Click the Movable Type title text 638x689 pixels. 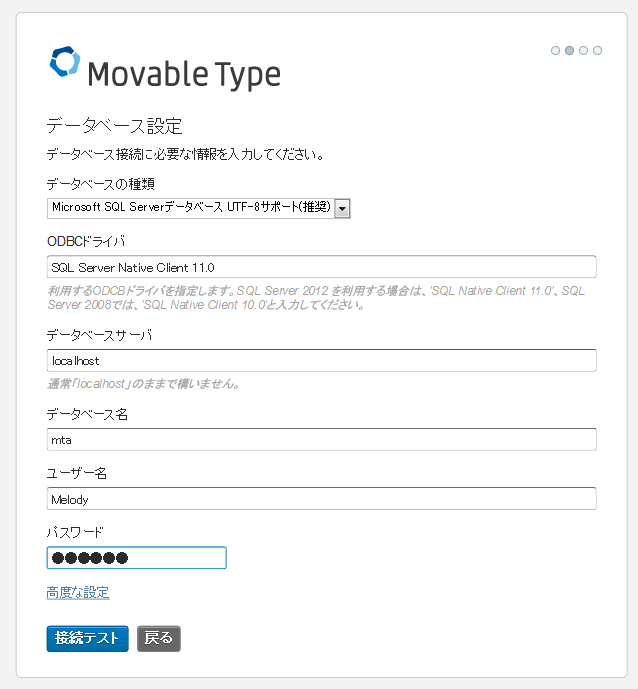(x=184, y=74)
